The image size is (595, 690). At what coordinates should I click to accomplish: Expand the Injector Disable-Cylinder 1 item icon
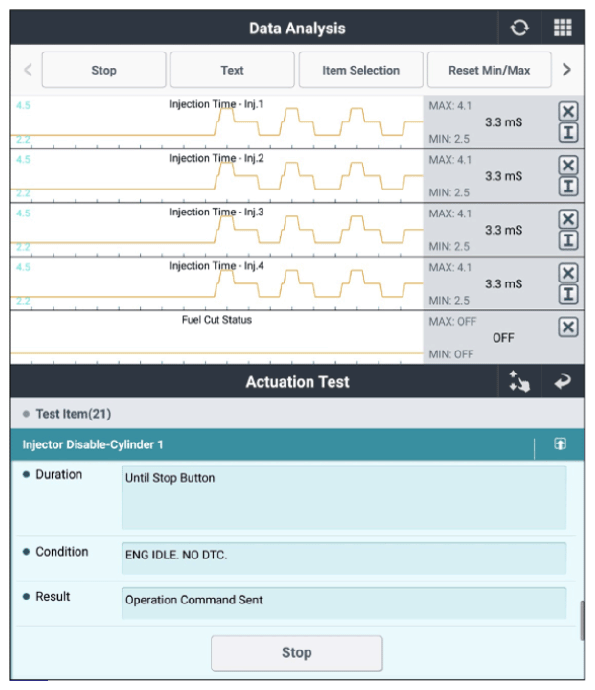(560, 444)
